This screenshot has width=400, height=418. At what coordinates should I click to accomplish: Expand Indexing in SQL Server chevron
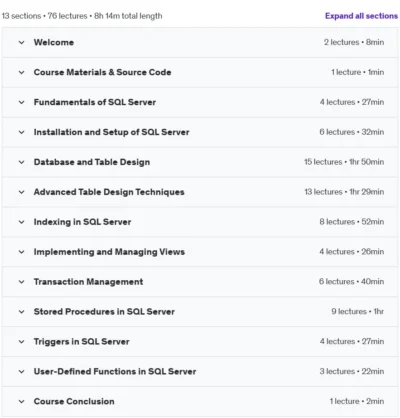[x=22, y=222]
